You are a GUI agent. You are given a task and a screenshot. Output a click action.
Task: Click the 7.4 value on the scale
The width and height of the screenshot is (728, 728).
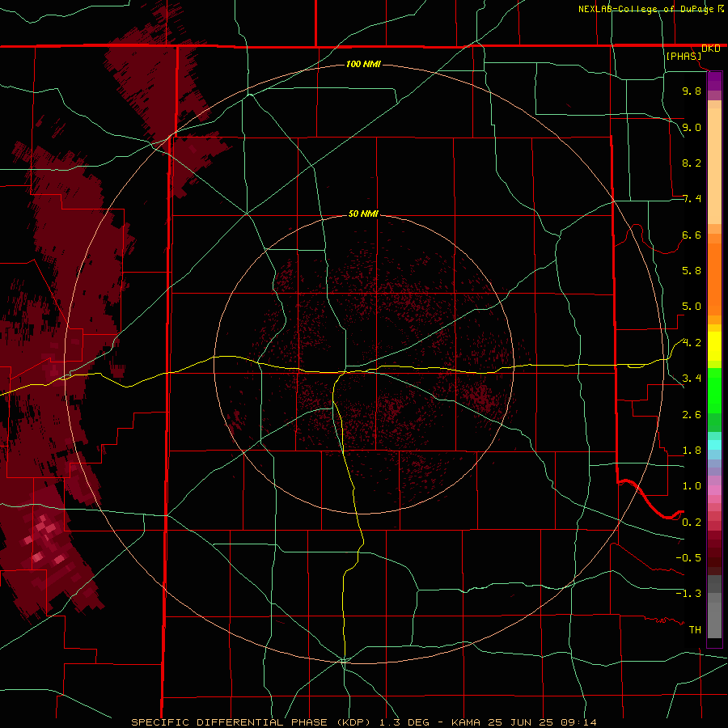692,199
